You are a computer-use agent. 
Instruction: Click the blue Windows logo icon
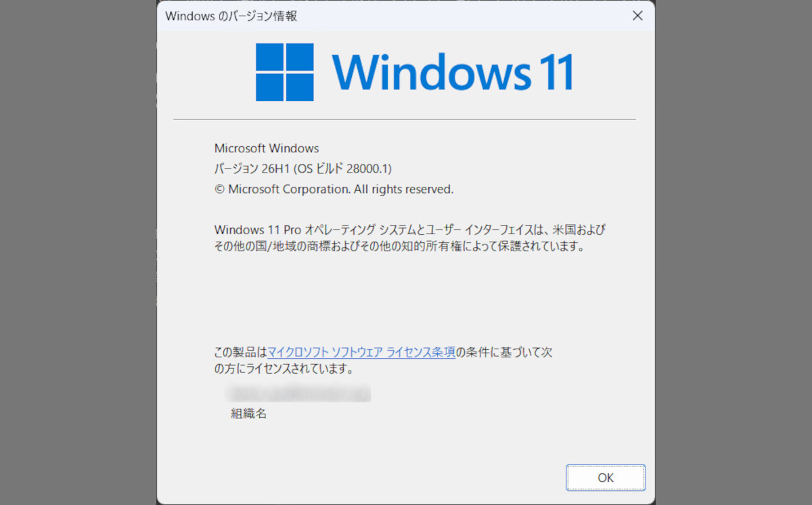tap(285, 72)
